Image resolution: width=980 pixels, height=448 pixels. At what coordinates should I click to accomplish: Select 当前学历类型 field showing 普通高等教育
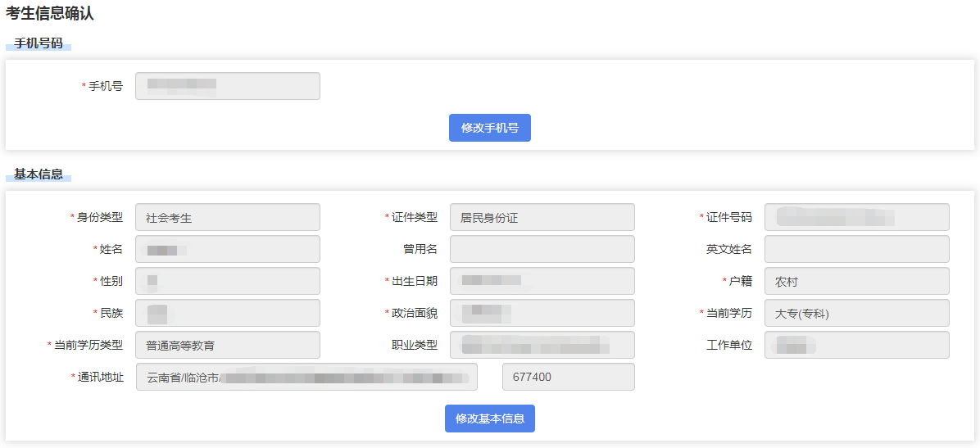pos(227,346)
